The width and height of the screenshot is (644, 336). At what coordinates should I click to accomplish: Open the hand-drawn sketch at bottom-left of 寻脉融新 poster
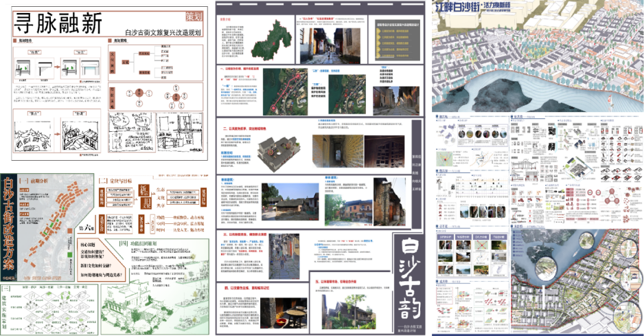pos(32,133)
